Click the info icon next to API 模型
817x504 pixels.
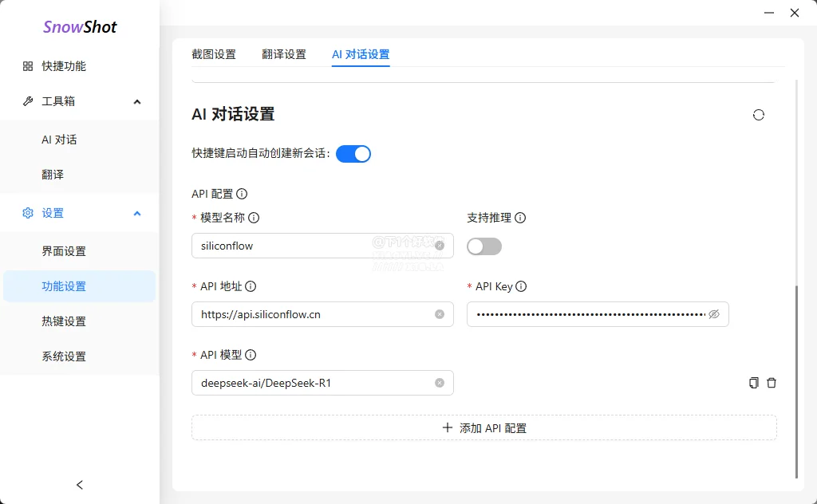click(x=251, y=355)
